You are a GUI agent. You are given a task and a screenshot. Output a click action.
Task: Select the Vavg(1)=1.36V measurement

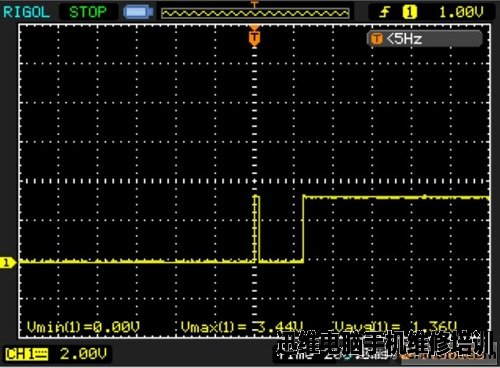395,327
